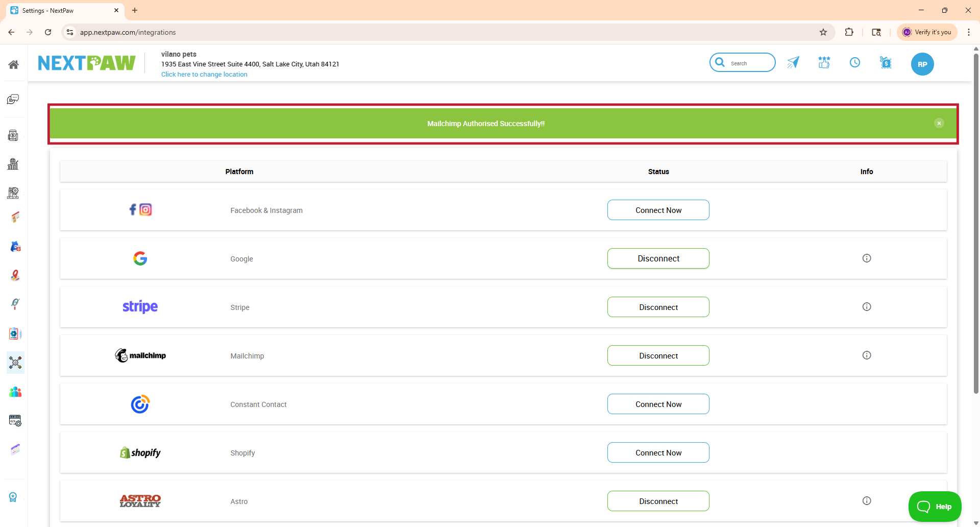Viewport: 980px width, 527px height.
Task: Click the Status column header
Action: tap(658, 172)
